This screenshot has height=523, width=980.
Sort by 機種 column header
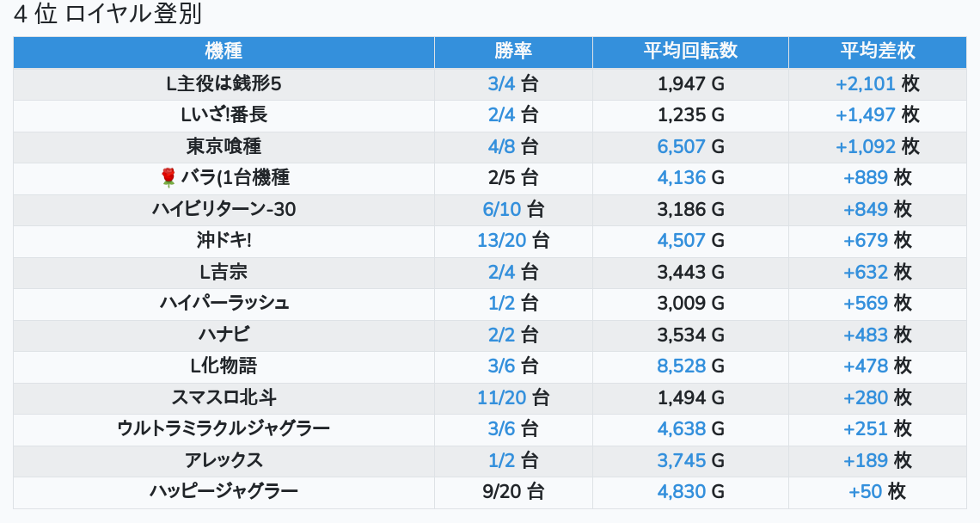tap(224, 52)
